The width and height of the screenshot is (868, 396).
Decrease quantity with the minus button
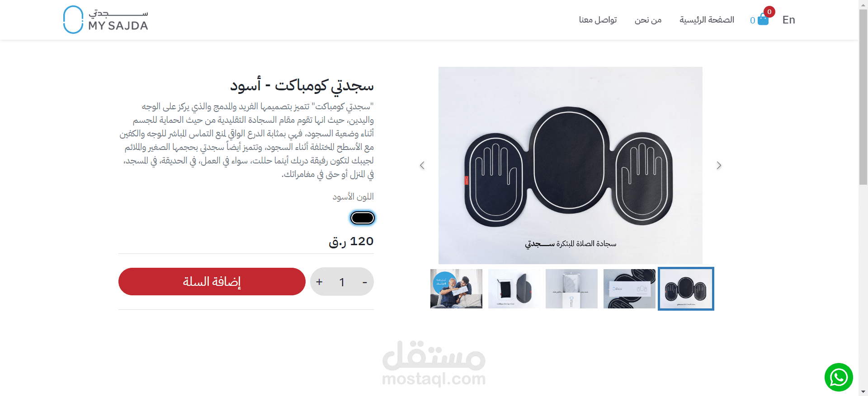[x=364, y=282]
